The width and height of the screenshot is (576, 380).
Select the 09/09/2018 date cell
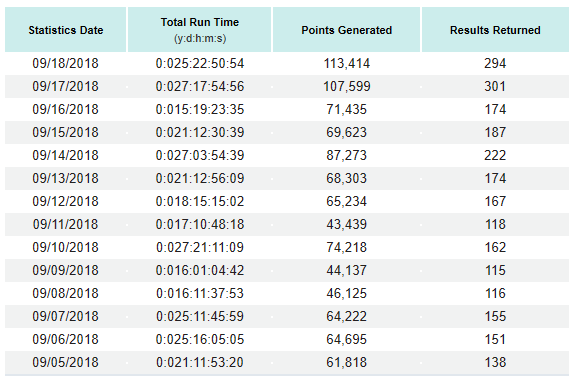pos(65,270)
